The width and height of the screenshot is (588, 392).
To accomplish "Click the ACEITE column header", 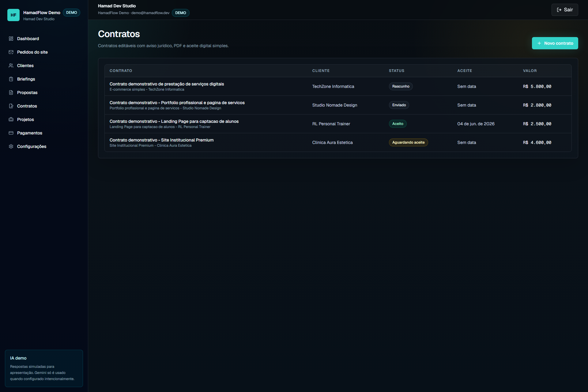I will tap(465, 71).
